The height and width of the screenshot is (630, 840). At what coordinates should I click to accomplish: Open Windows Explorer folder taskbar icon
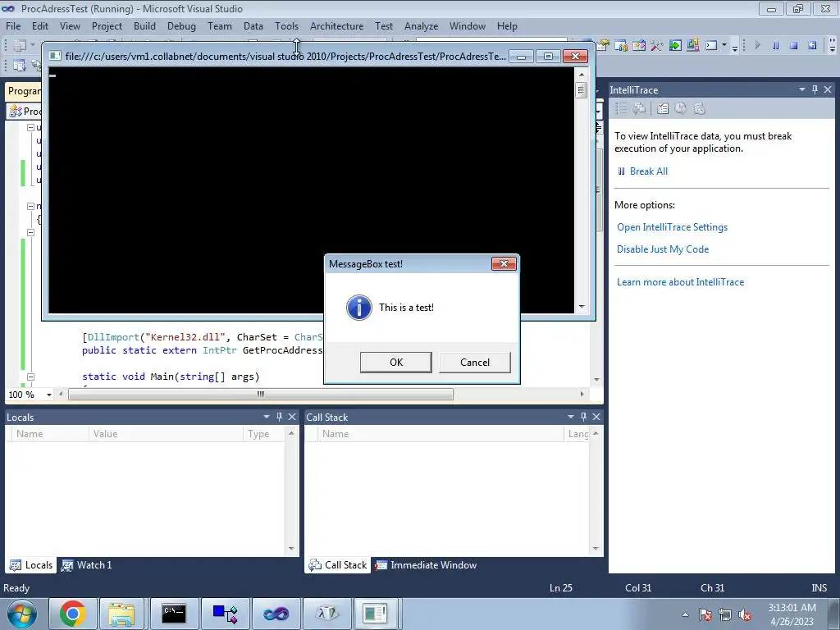(x=121, y=613)
